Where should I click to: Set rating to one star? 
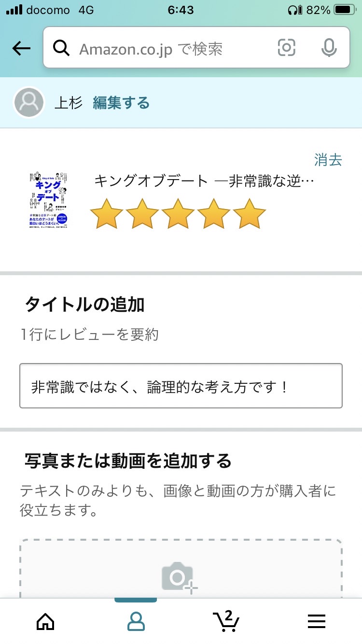click(x=107, y=213)
